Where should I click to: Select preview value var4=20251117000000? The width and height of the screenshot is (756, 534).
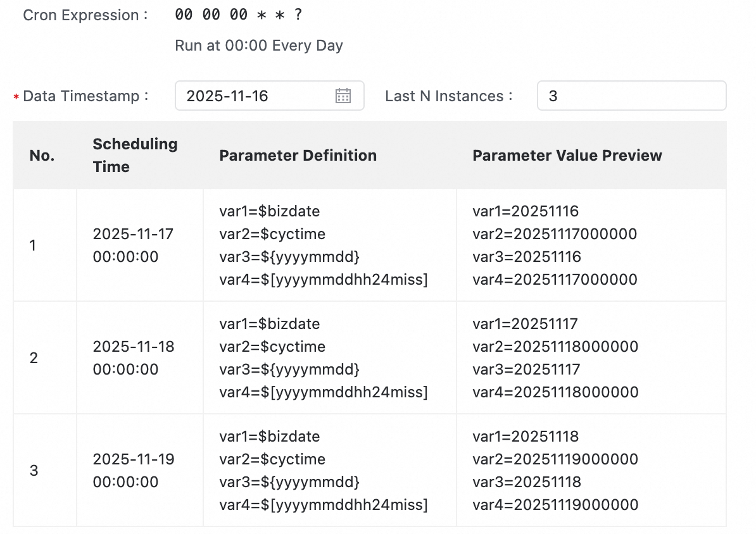(555, 280)
